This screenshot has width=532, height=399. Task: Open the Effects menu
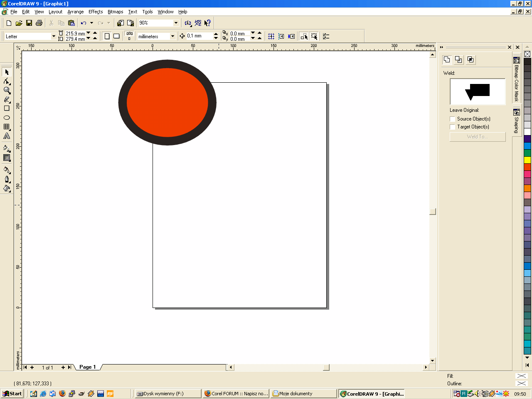click(x=95, y=12)
